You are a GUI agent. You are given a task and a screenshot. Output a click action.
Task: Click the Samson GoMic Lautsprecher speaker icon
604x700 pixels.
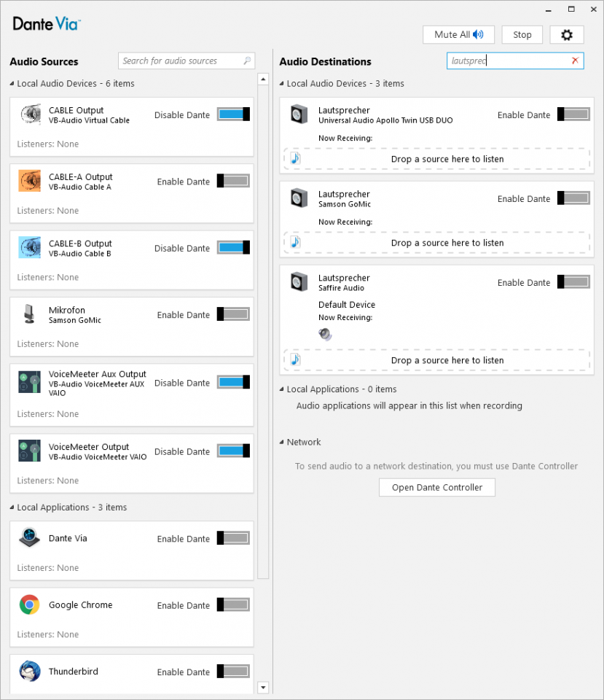(299, 198)
